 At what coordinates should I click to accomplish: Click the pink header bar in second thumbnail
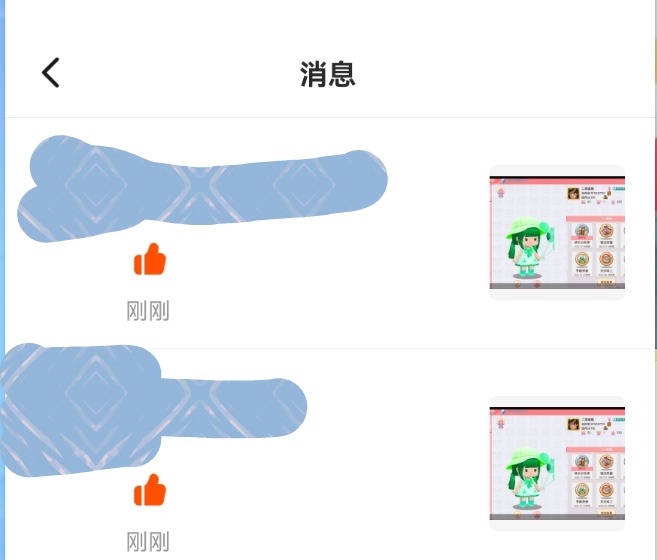coord(557,412)
